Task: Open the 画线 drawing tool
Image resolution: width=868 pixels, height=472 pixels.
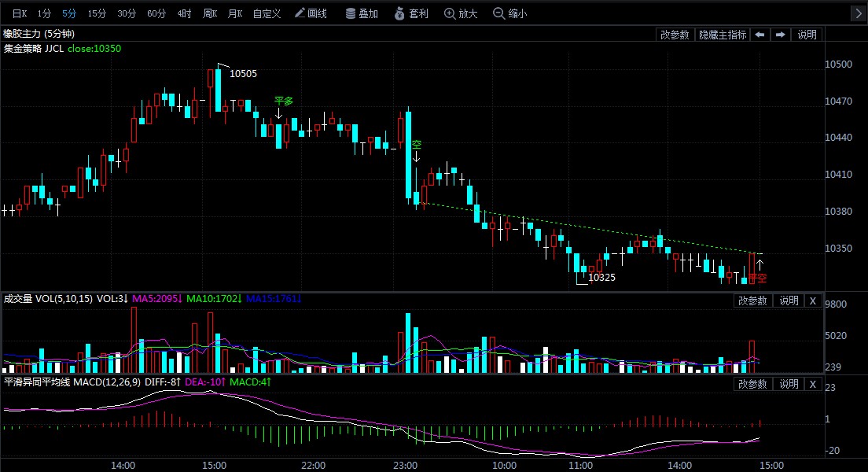Action: point(311,13)
